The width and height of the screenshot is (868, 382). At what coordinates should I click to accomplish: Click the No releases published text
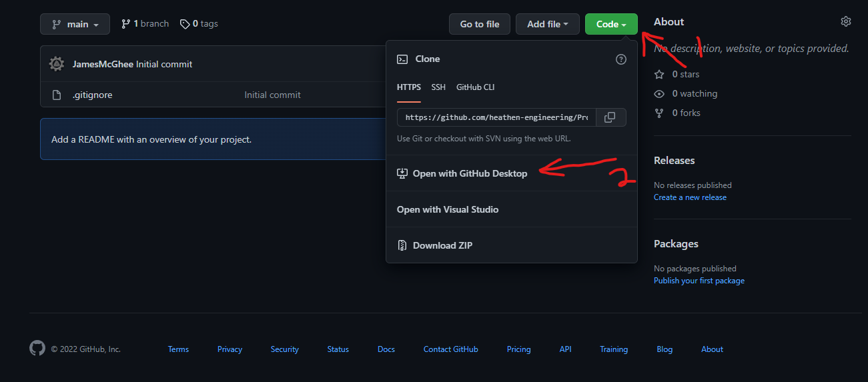(693, 185)
